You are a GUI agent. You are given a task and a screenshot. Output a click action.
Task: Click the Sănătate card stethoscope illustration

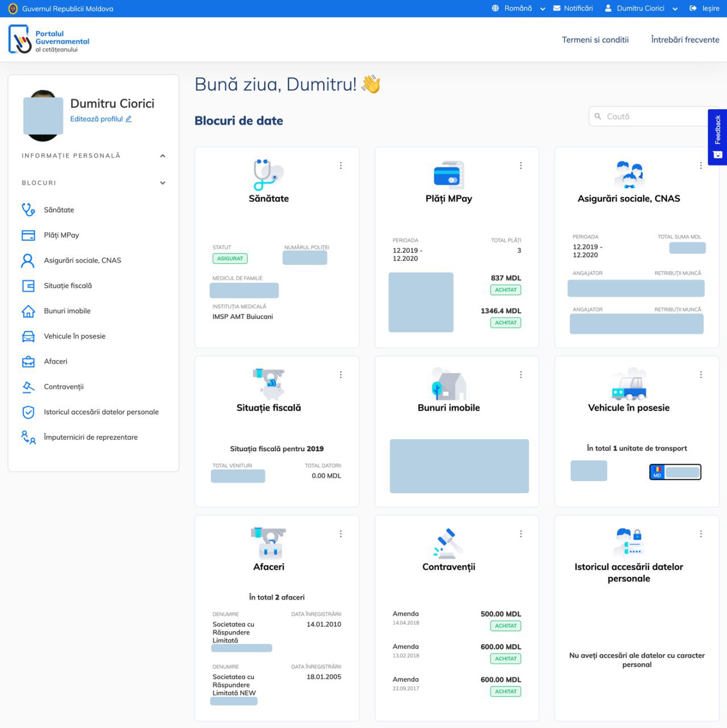[268, 175]
